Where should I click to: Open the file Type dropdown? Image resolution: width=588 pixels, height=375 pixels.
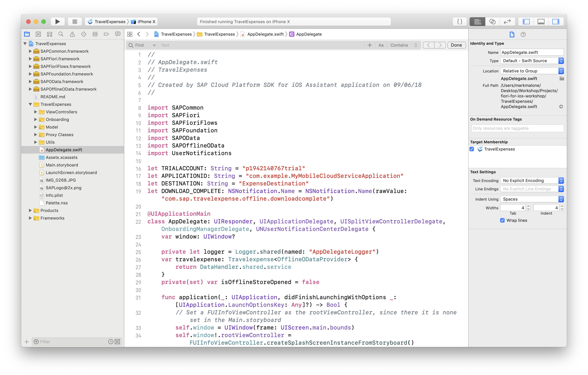click(x=532, y=61)
